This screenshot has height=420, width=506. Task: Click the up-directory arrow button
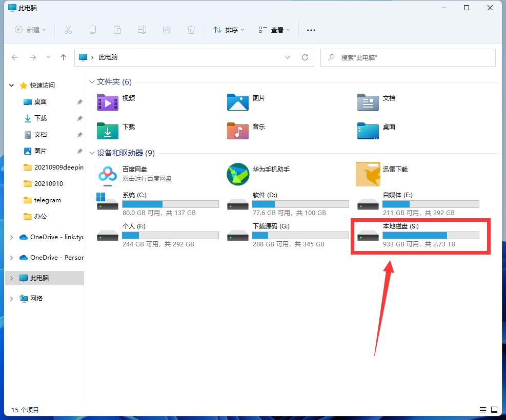pyautogui.click(x=63, y=57)
